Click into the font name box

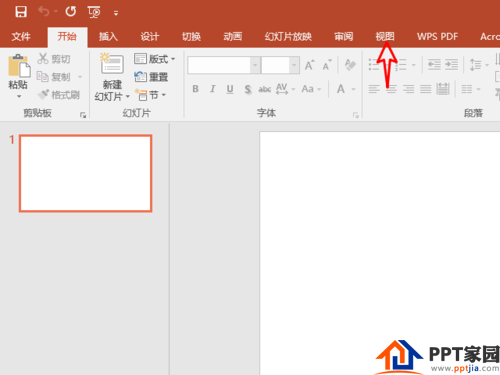[219, 65]
